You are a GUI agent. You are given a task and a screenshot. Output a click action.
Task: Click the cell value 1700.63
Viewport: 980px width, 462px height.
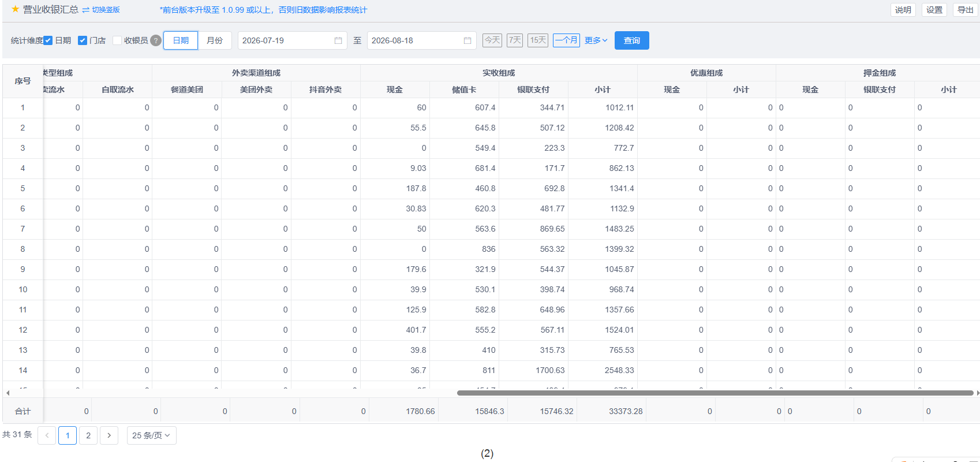550,371
